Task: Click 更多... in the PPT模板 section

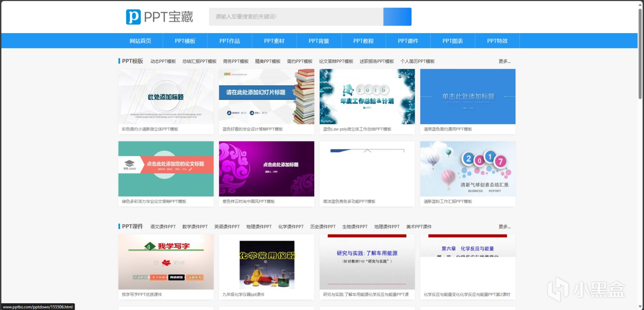Action: point(505,61)
